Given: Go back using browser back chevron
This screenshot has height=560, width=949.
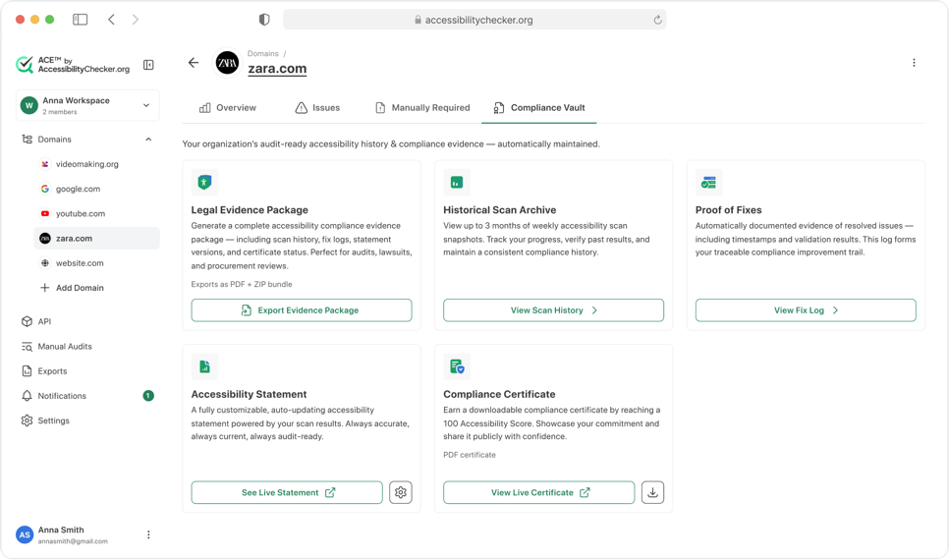Looking at the screenshot, I should (111, 20).
